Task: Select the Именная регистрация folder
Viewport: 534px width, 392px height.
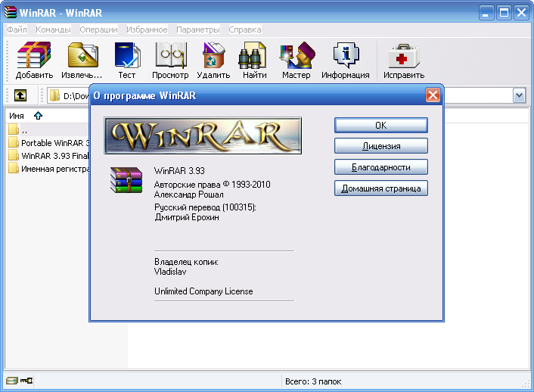Action: tap(48, 169)
